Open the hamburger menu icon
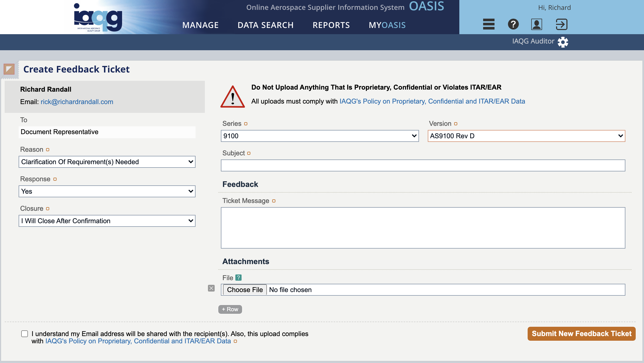The height and width of the screenshot is (363, 644). [x=489, y=24]
